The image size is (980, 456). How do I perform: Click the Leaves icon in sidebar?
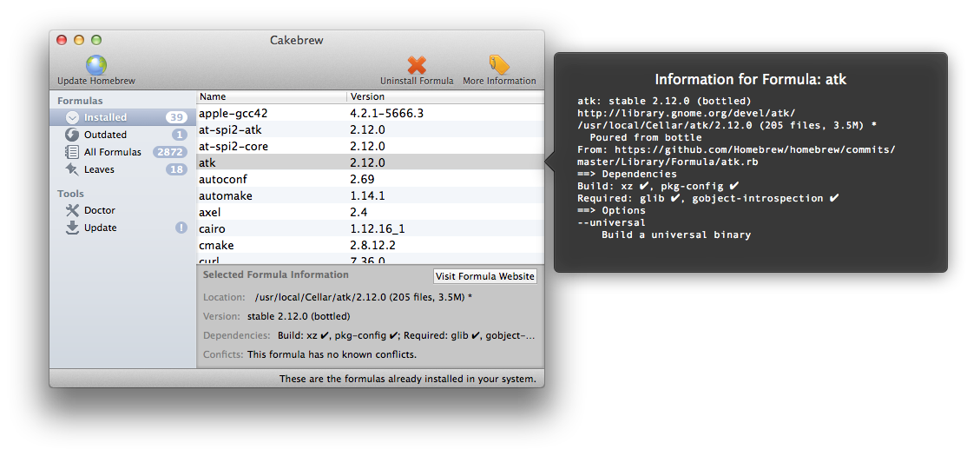pos(73,169)
